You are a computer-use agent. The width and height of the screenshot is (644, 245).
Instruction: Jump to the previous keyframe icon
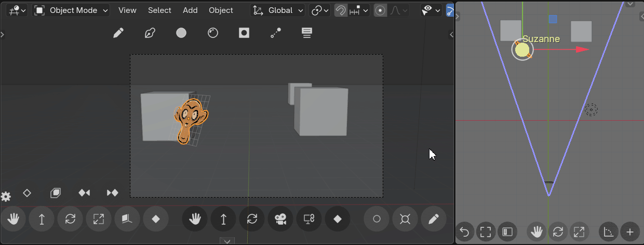click(x=84, y=193)
